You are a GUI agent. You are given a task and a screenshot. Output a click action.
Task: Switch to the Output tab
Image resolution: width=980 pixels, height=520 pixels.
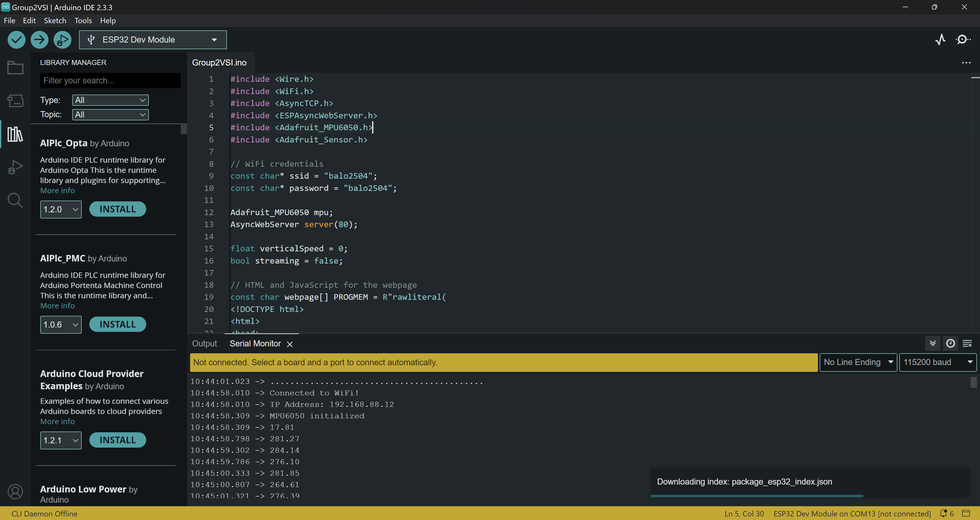(x=204, y=344)
